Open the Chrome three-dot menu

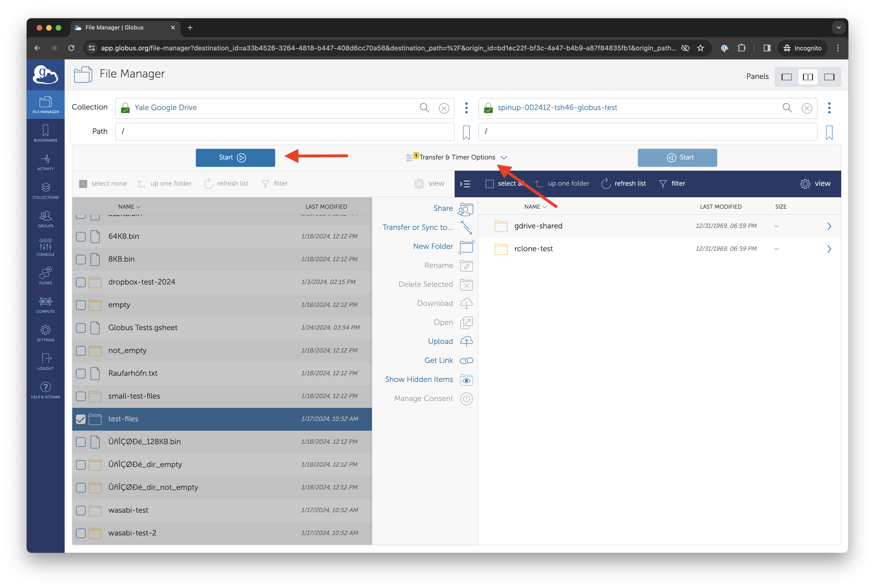tap(838, 48)
